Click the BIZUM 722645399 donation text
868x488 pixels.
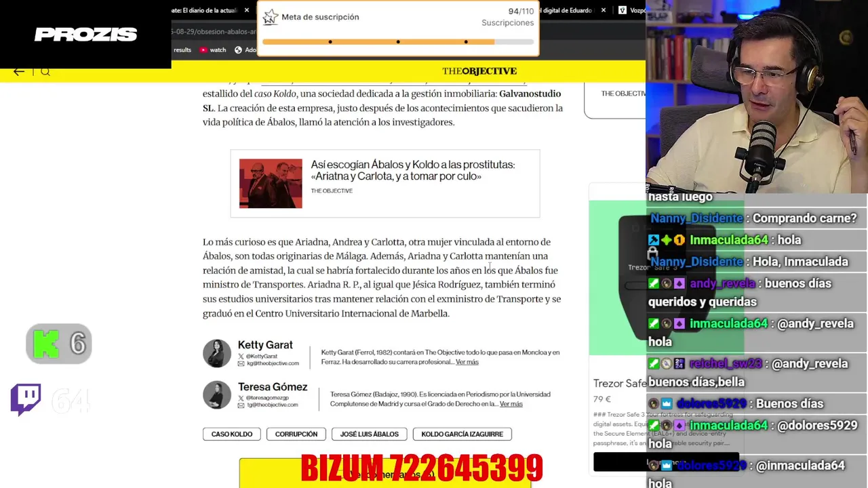pos(421,468)
